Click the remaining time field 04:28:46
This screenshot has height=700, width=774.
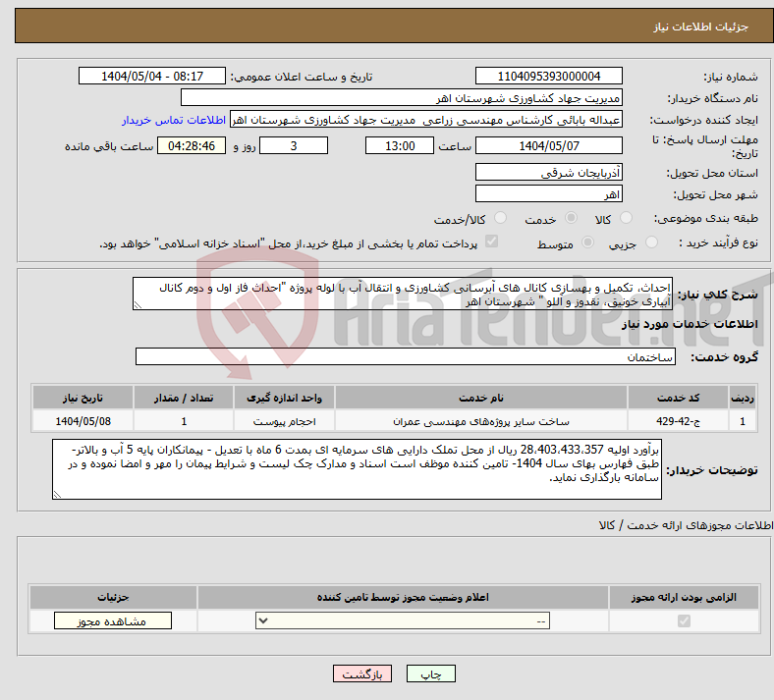click(192, 145)
